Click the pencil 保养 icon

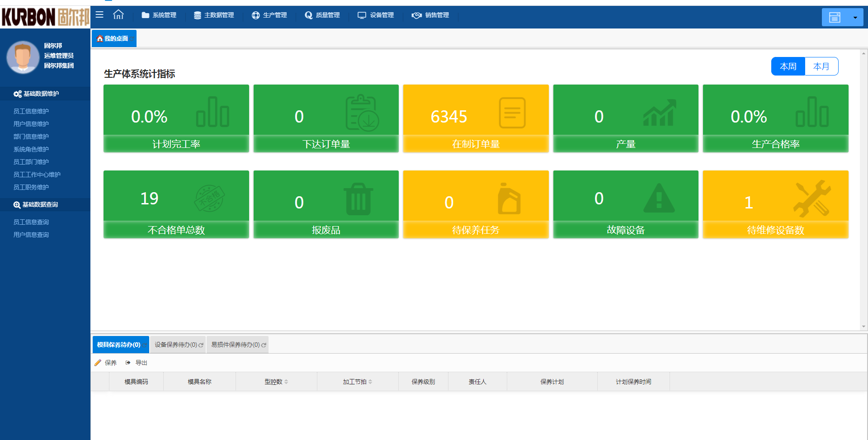coord(98,363)
